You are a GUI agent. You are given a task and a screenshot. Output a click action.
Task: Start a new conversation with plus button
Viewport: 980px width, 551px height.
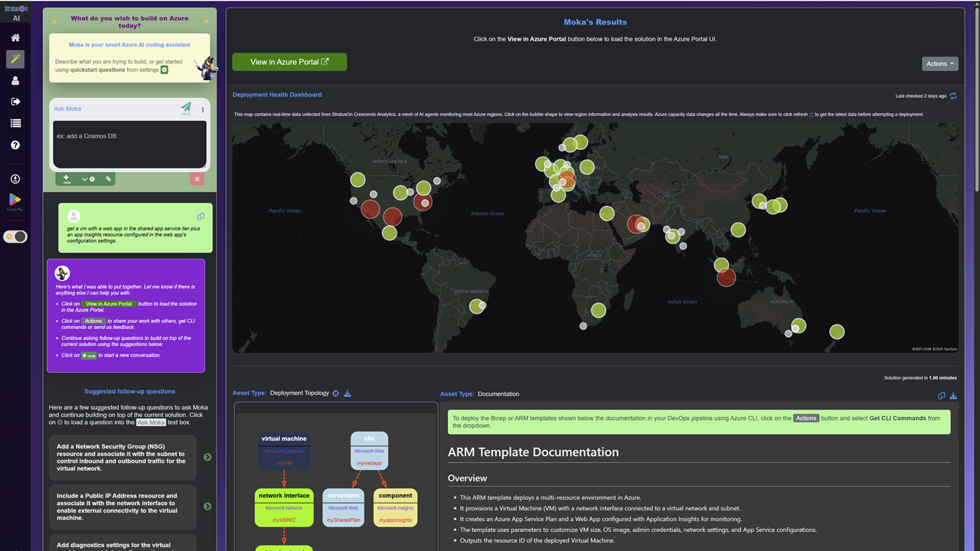pos(67,178)
